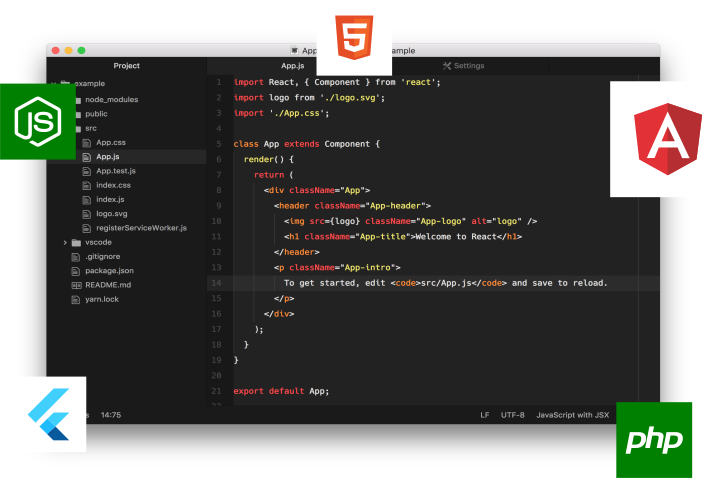The height and width of the screenshot is (478, 726).
Task: Change the UTF-8 encoding selector
Action: [x=513, y=414]
